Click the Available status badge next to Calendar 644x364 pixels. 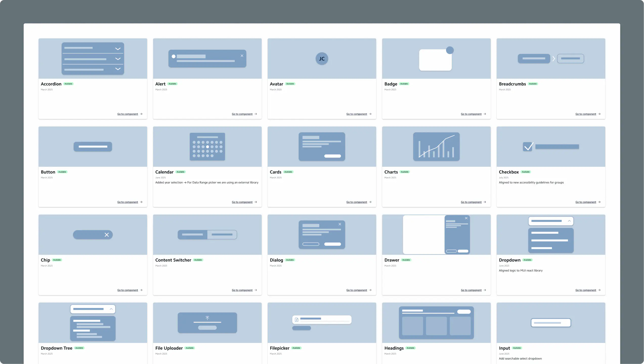tap(180, 172)
